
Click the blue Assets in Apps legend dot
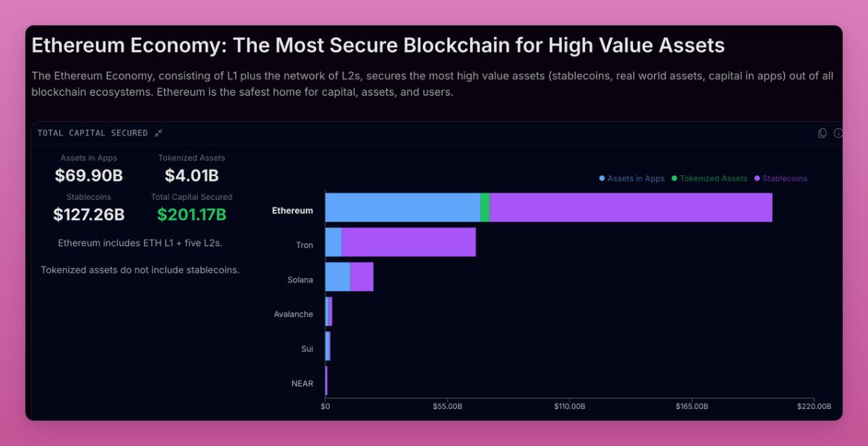coord(603,178)
